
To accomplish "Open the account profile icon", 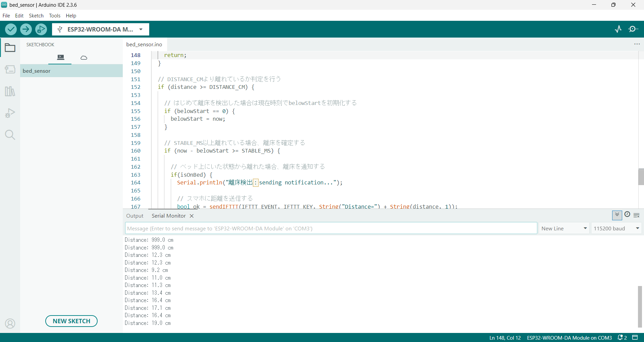I will pyautogui.click(x=10, y=324).
